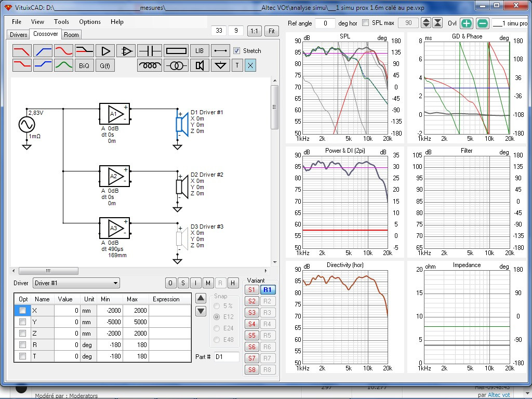Select the transformer component icon

tap(176, 65)
